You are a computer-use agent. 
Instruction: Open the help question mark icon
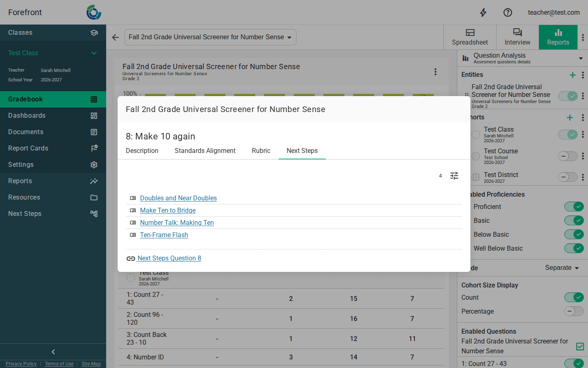508,12
